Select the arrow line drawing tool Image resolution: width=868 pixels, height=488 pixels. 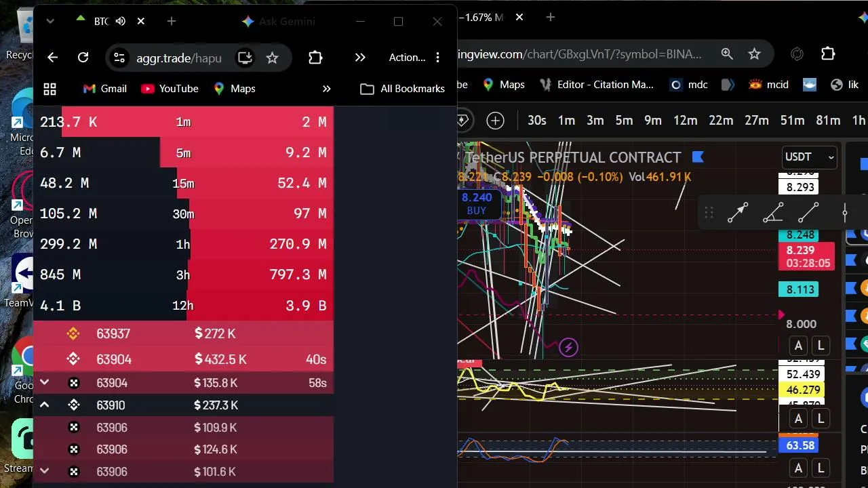point(738,213)
